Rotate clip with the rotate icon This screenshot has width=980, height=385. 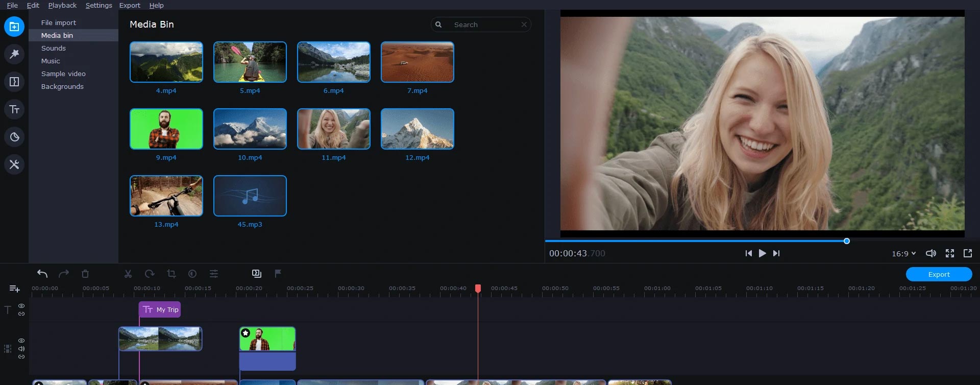[150, 274]
